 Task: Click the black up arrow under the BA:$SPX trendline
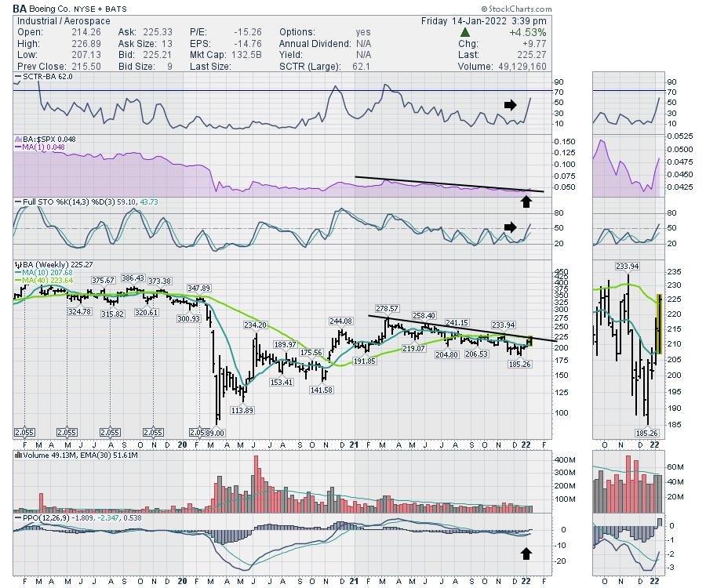(x=526, y=204)
